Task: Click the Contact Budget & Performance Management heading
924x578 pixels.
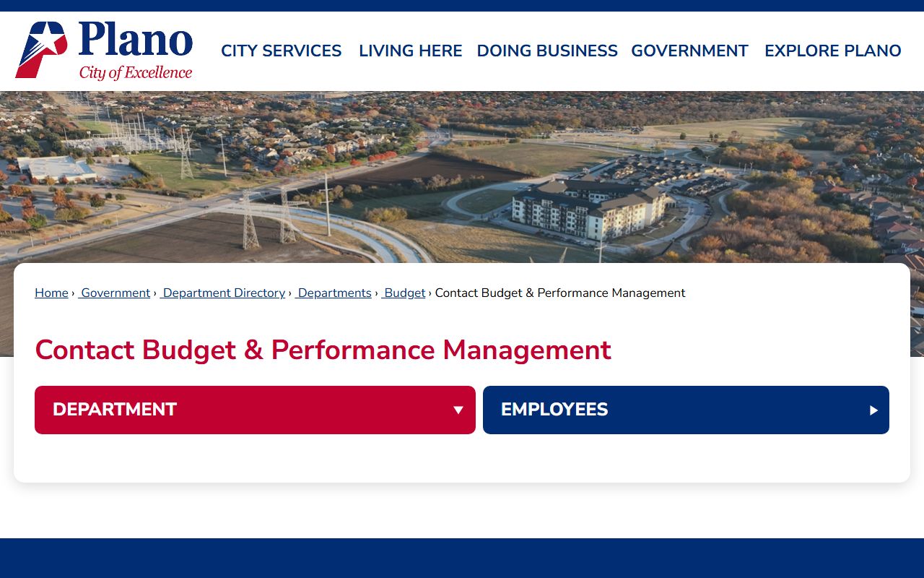Action: point(323,350)
